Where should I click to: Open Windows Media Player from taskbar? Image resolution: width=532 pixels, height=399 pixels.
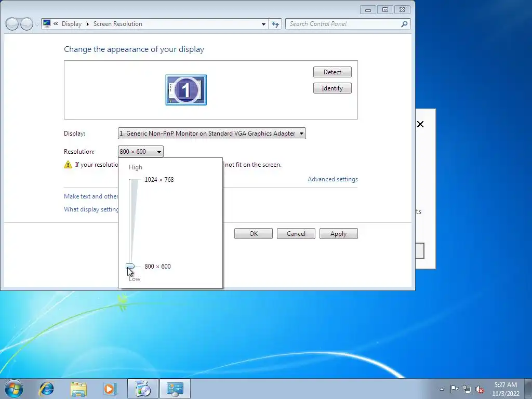tap(110, 389)
